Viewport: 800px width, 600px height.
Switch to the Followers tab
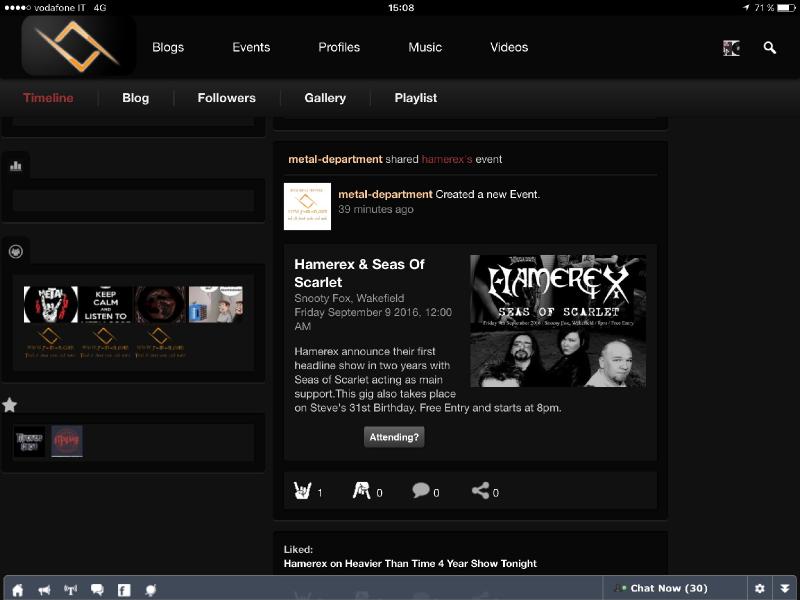point(226,98)
